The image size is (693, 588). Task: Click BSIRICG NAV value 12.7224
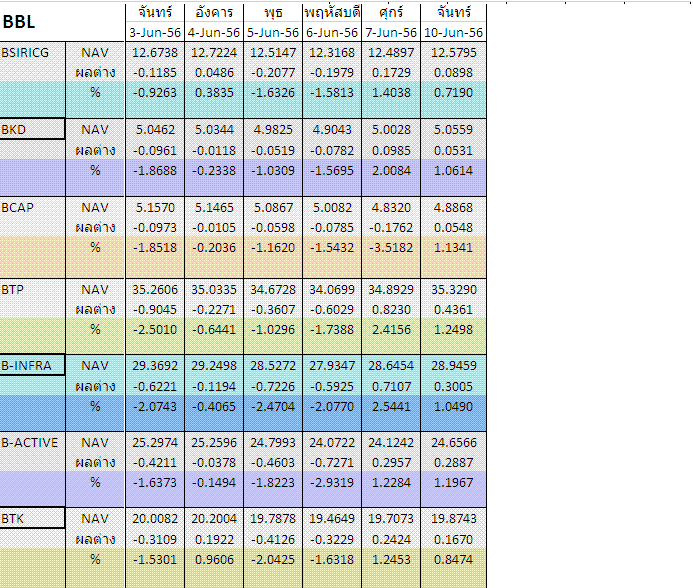(x=214, y=53)
